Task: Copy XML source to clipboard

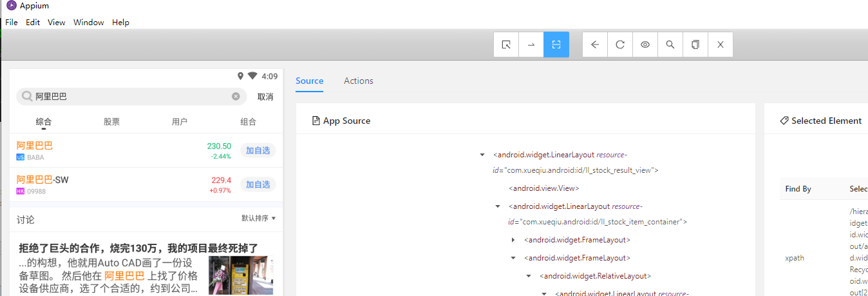Action: 695,44
